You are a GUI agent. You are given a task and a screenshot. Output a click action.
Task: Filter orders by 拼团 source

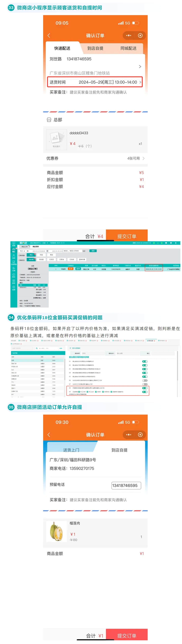pyautogui.click(x=41, y=255)
